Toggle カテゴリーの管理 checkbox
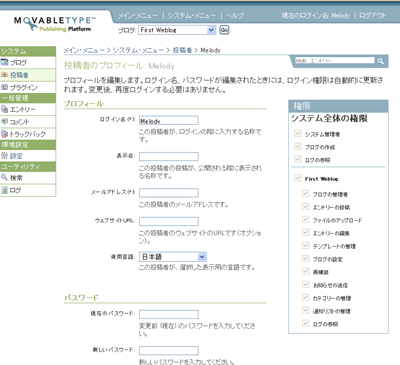This screenshot has width=400, height=365. pyautogui.click(x=305, y=297)
